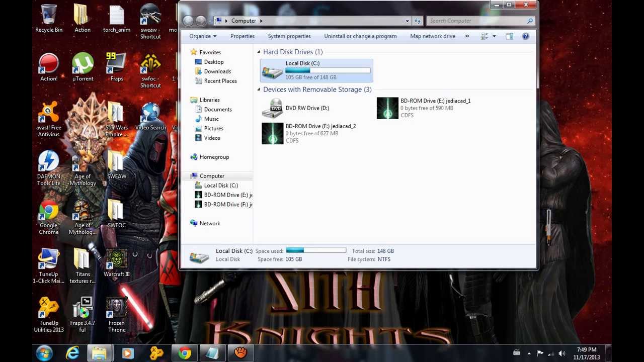The image size is (644, 362).
Task: Select the torch_anim file icon
Action: [117, 19]
